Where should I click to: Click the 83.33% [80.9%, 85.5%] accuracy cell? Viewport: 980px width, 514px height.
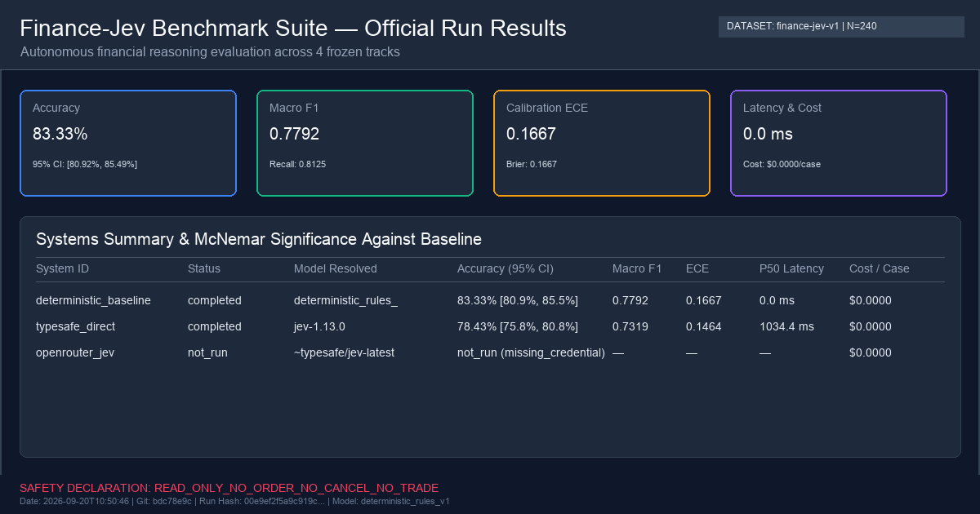click(518, 300)
